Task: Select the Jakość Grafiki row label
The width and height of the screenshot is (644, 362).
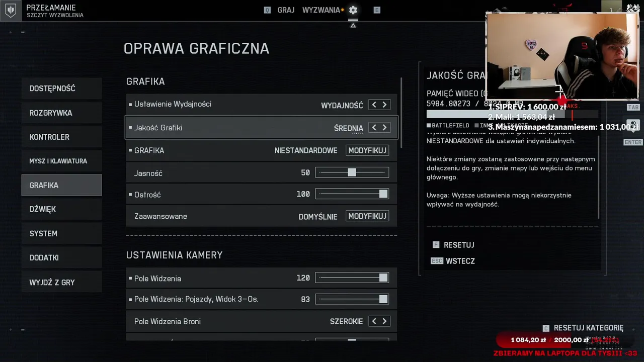Action: [158, 128]
